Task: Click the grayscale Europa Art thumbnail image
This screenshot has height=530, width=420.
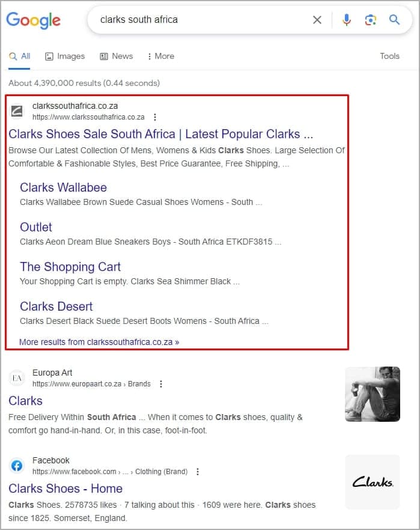Action: point(372,394)
